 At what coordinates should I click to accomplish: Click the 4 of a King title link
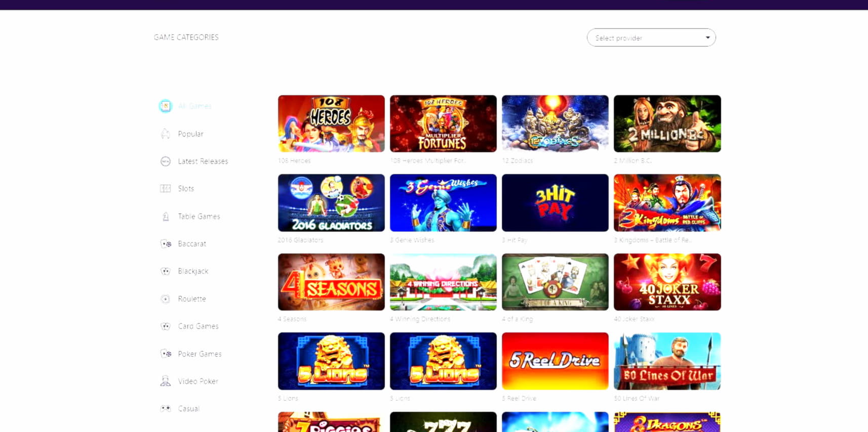click(x=518, y=319)
